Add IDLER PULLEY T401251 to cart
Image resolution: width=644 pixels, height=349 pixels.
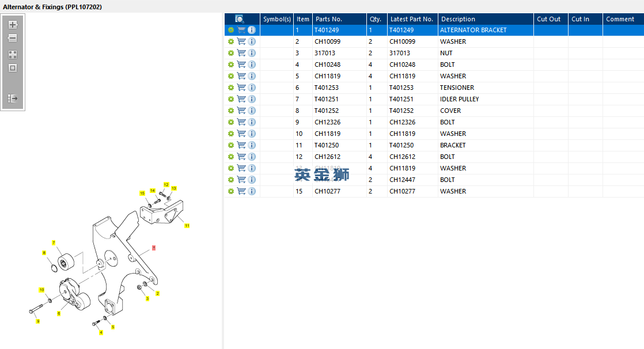pos(241,99)
